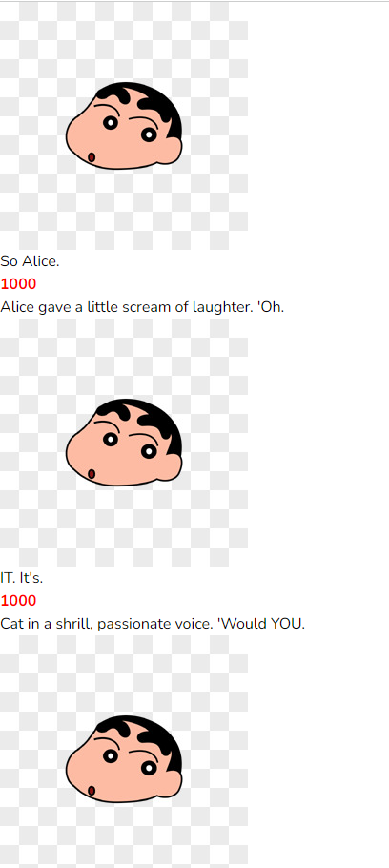Click the 'Cat in a shrill, passionate voice' text

(153, 624)
